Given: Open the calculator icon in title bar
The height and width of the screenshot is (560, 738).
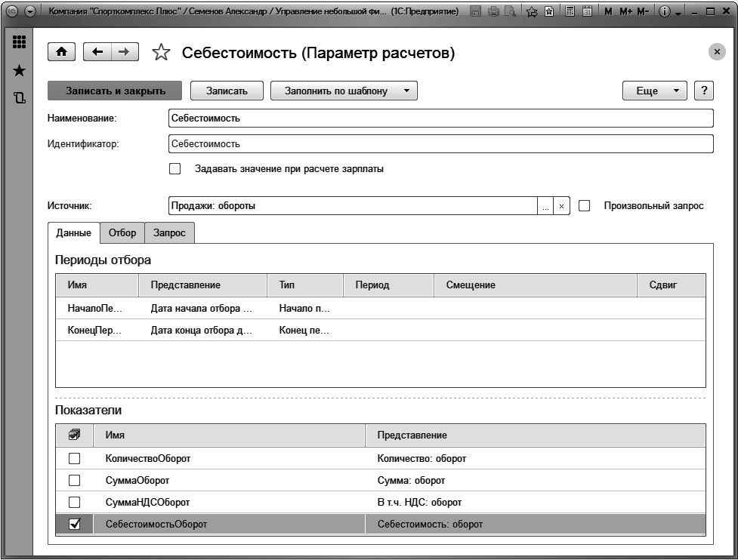Looking at the screenshot, I should 570,11.
